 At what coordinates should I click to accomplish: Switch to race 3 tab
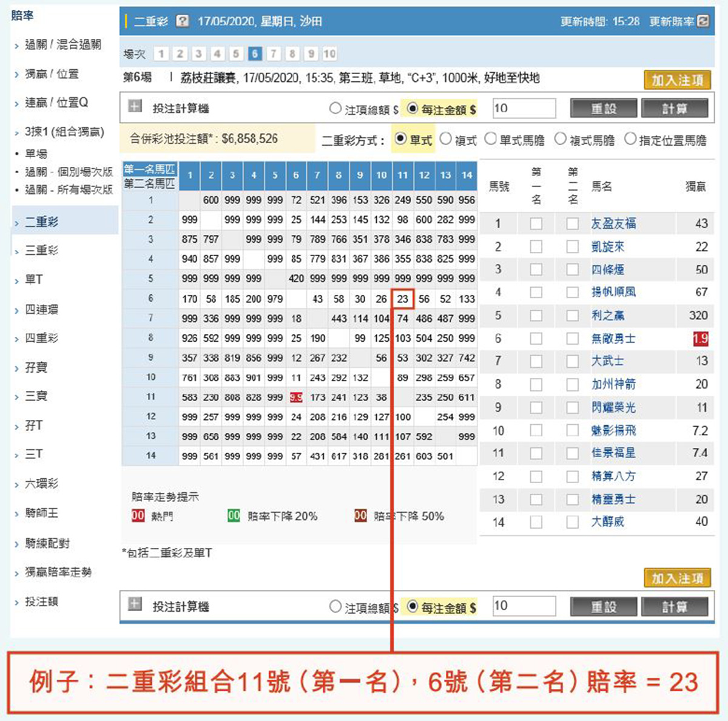[198, 54]
